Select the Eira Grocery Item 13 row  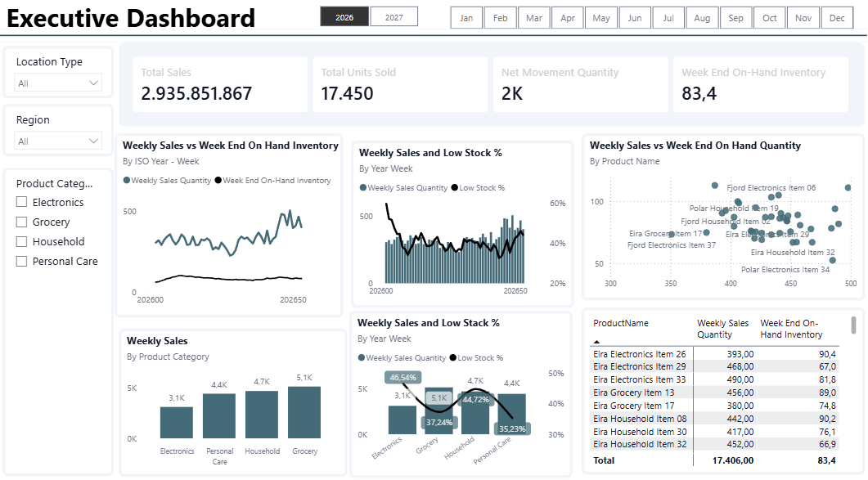click(x=714, y=393)
